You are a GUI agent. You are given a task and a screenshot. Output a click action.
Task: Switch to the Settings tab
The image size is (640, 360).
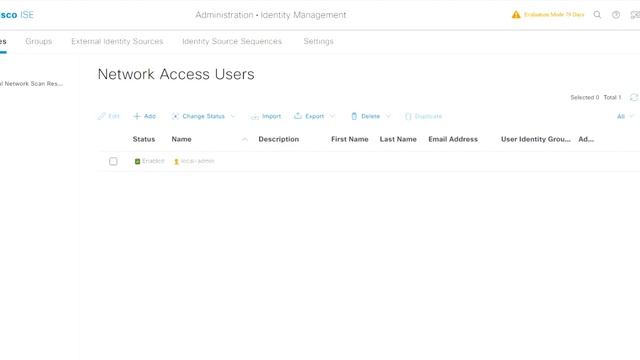point(318,41)
